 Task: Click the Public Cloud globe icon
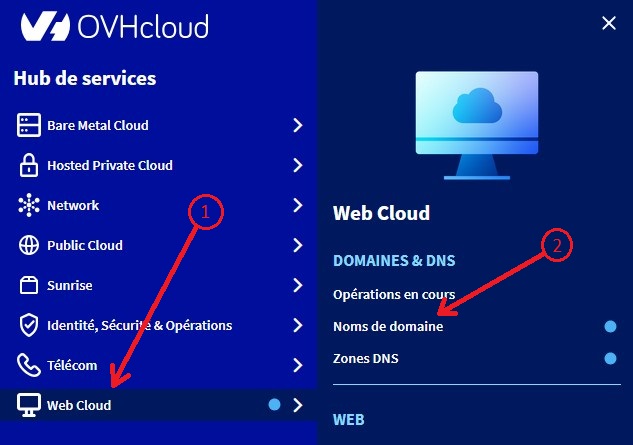(29, 245)
